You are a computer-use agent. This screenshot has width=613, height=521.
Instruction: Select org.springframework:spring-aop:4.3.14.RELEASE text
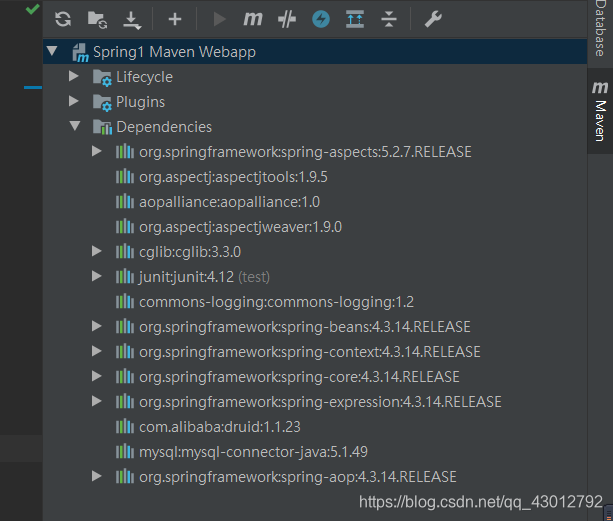(298, 477)
